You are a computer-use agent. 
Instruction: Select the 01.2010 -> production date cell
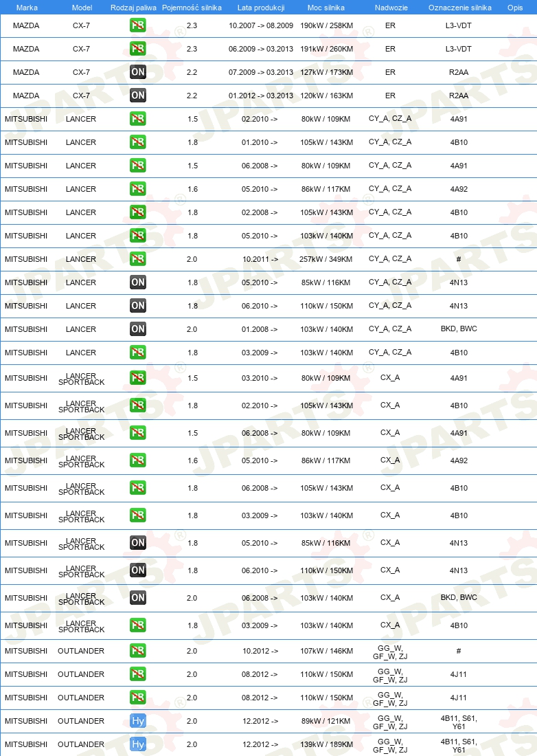[260, 142]
